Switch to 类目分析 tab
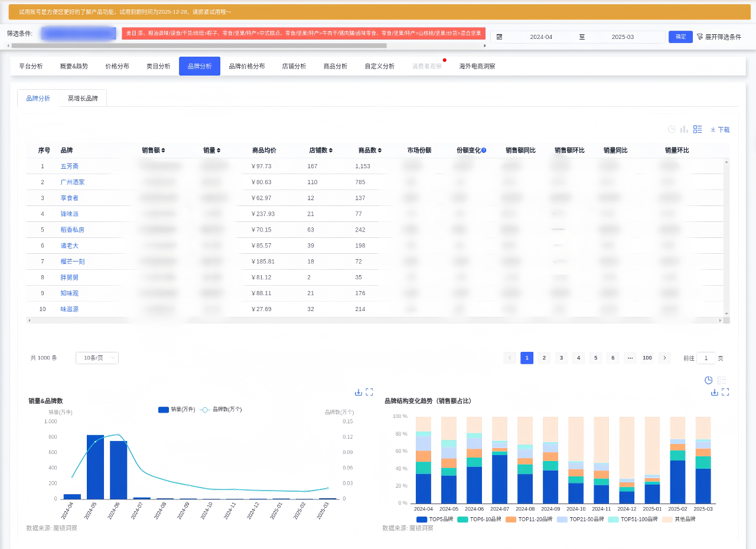756x549 pixels. click(158, 66)
